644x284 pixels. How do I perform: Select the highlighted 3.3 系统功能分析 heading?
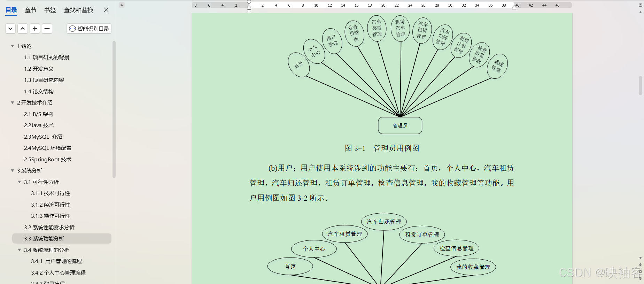(62, 238)
